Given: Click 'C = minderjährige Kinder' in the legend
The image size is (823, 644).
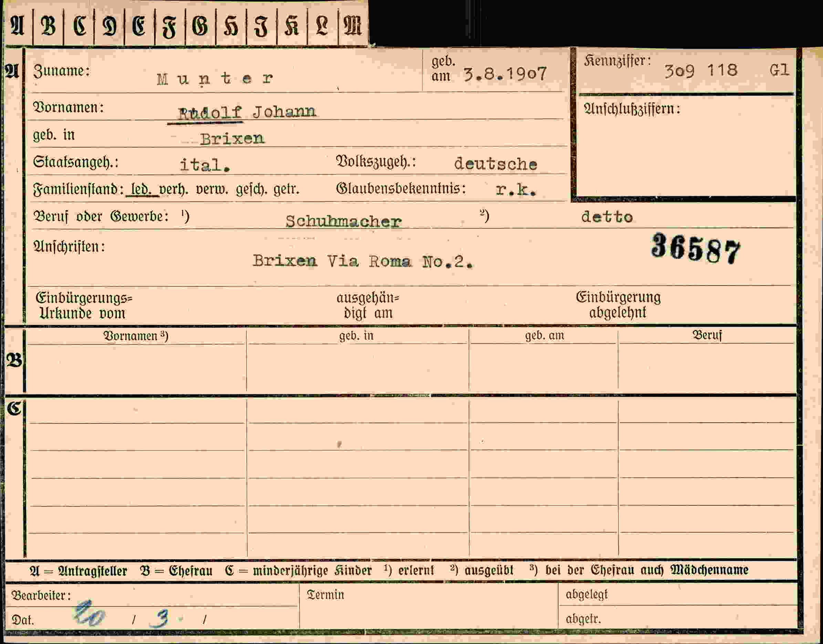Looking at the screenshot, I should [298, 571].
